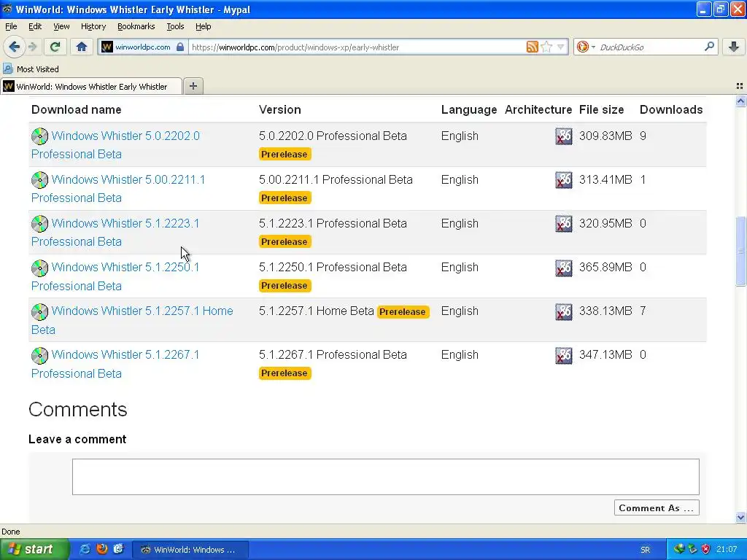This screenshot has width=747, height=560.
Task: Click the Prerelease badge beside 5.1.2257.1 Home Beta
Action: point(403,311)
